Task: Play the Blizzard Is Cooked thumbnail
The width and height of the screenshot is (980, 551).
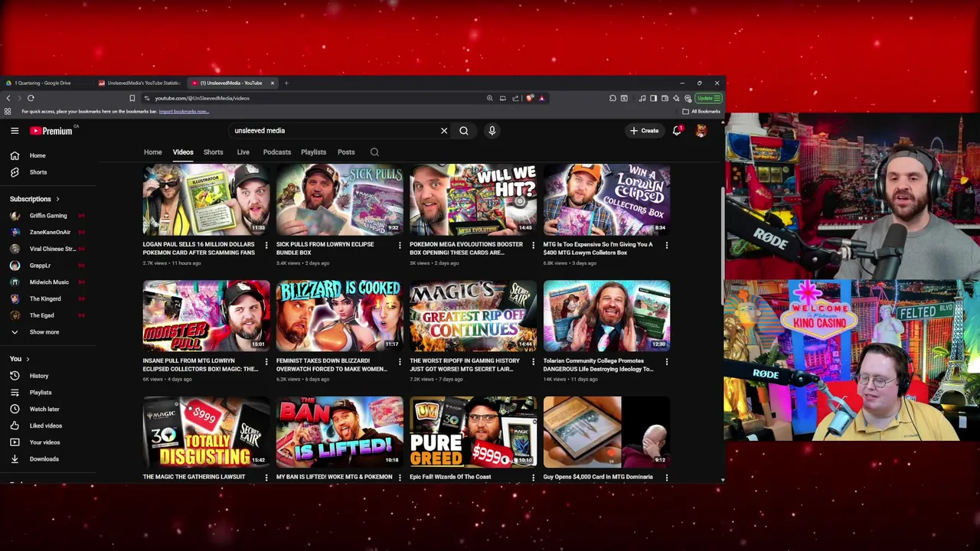Action: pos(340,316)
